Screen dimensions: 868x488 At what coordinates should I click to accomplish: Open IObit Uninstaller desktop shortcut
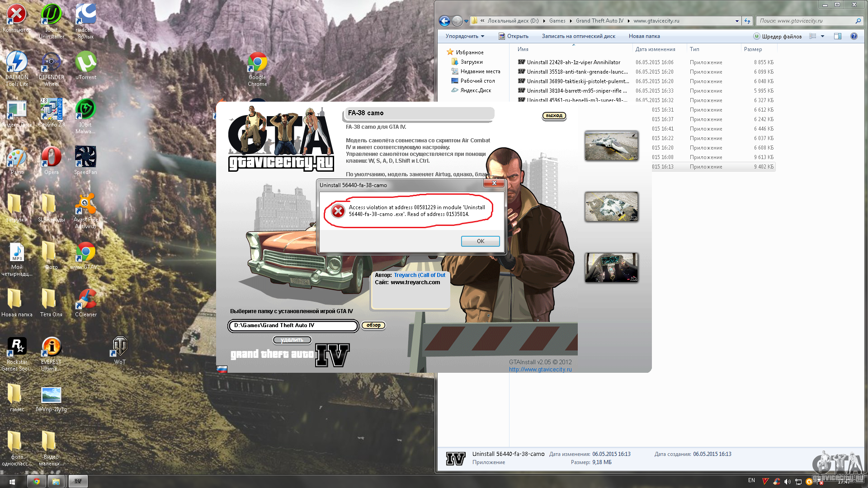coord(51,21)
